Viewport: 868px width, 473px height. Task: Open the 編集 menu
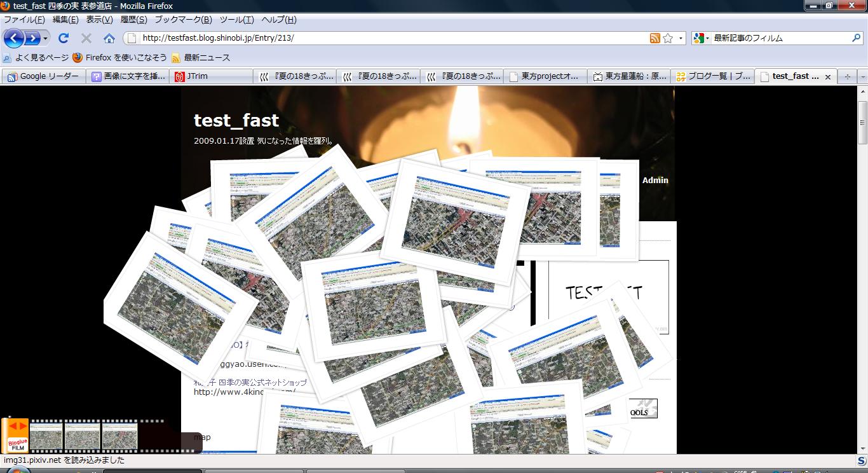65,20
